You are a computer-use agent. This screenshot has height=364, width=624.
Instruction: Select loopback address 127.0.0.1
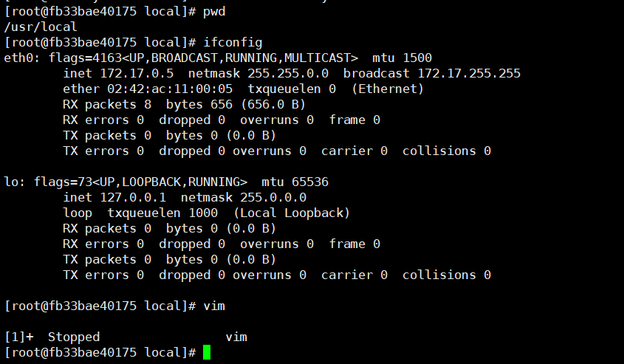coord(133,198)
